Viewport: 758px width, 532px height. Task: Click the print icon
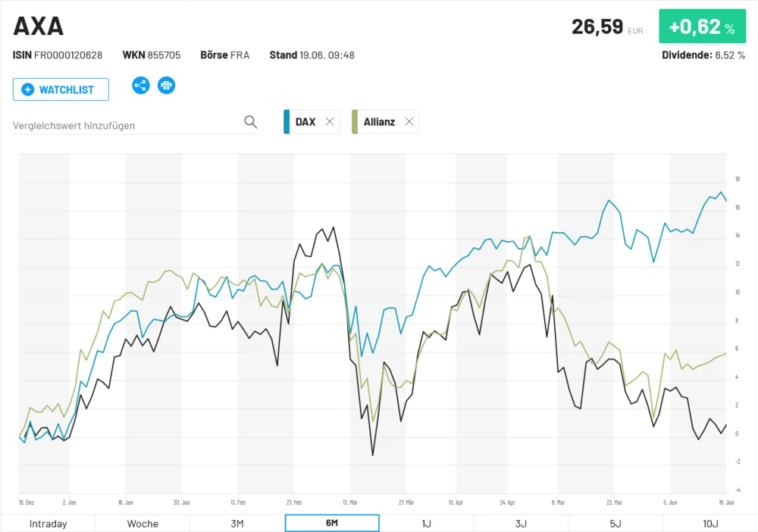pyautogui.click(x=166, y=85)
